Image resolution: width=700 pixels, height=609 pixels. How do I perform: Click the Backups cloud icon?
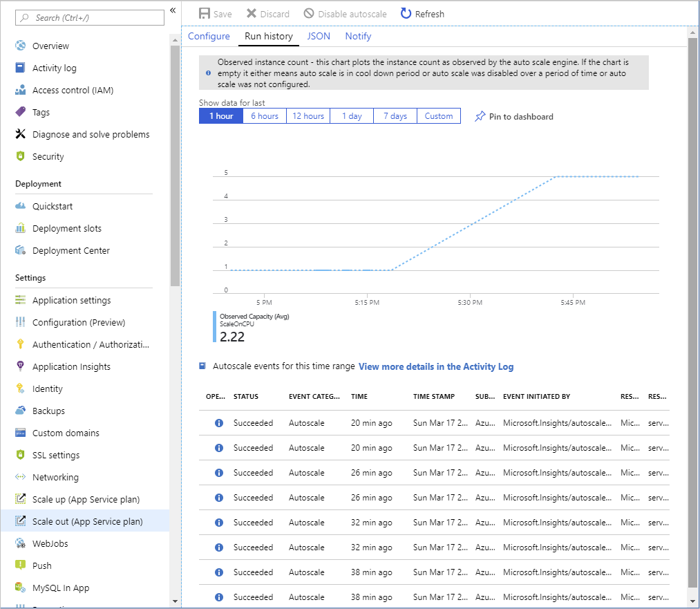pos(20,411)
